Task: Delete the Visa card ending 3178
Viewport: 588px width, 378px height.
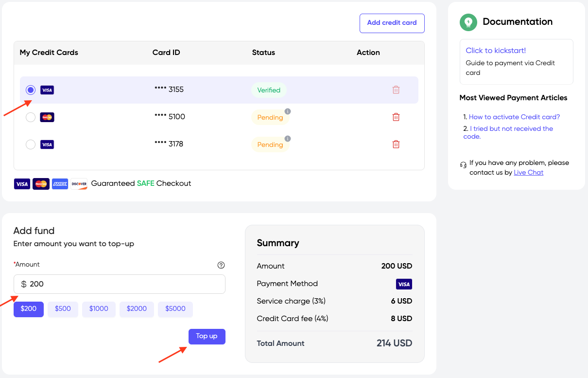Action: (396, 144)
